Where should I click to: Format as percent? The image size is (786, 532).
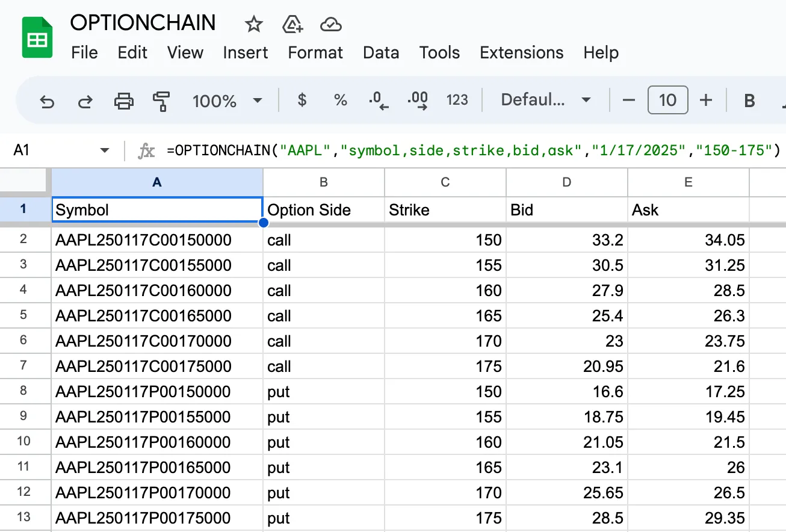pos(341,100)
